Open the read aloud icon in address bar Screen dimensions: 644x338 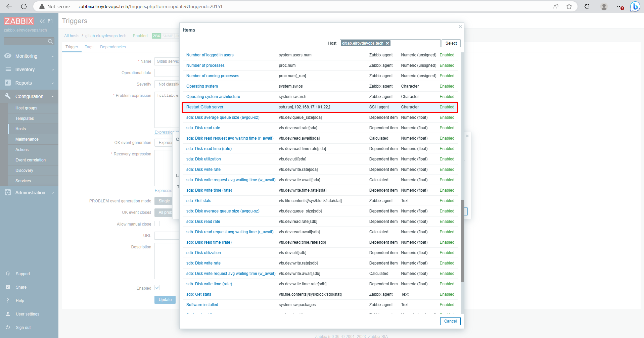(x=556, y=6)
